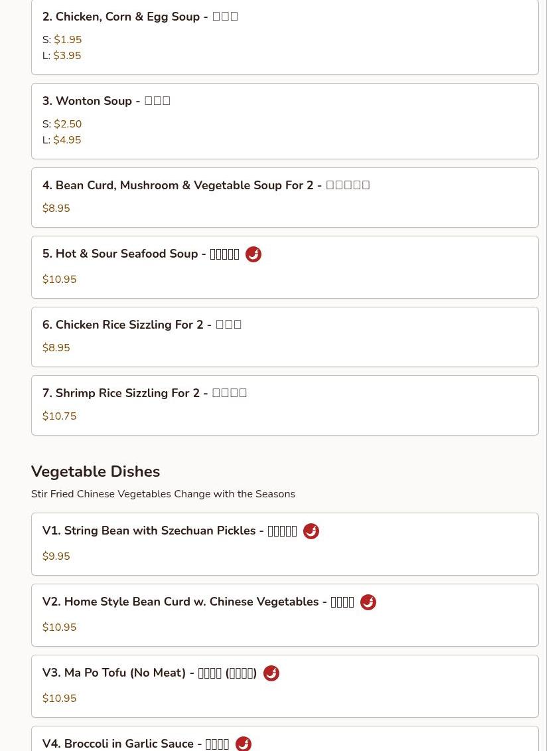560x751 pixels.
Task: Click spicy pepper icon on String Bean with Szechuan Pickles
Action: (x=311, y=531)
